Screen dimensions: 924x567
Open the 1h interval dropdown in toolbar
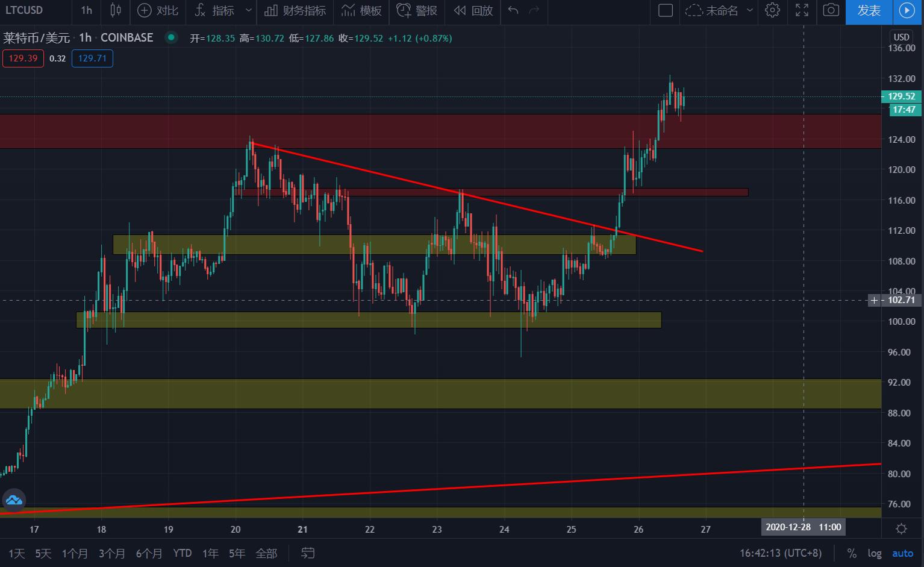(x=87, y=10)
